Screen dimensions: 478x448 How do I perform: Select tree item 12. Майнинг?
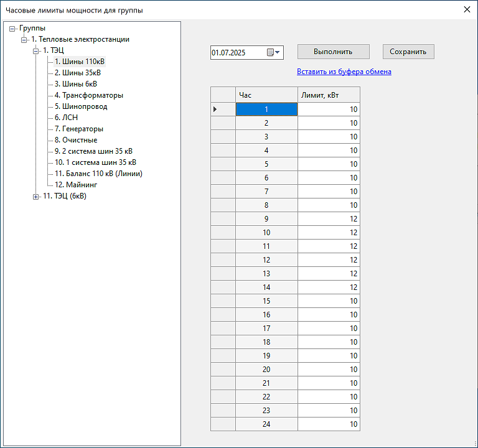pyautogui.click(x=76, y=185)
